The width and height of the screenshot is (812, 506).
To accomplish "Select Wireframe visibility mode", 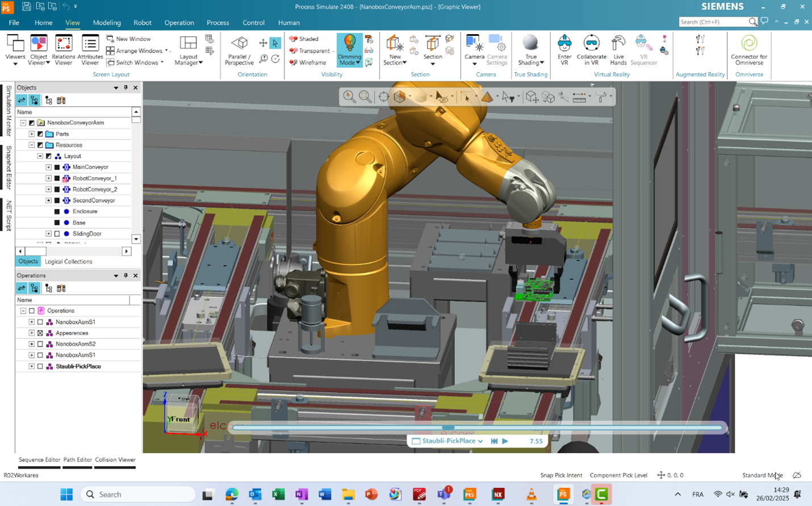I will click(308, 62).
